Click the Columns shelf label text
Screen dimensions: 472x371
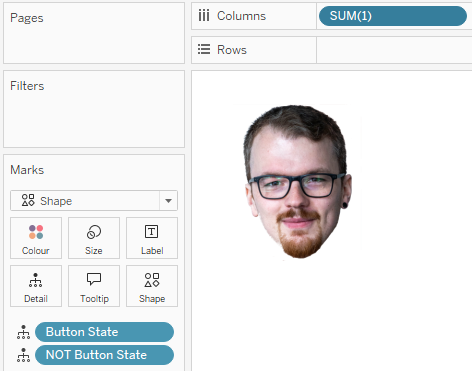coord(241,16)
